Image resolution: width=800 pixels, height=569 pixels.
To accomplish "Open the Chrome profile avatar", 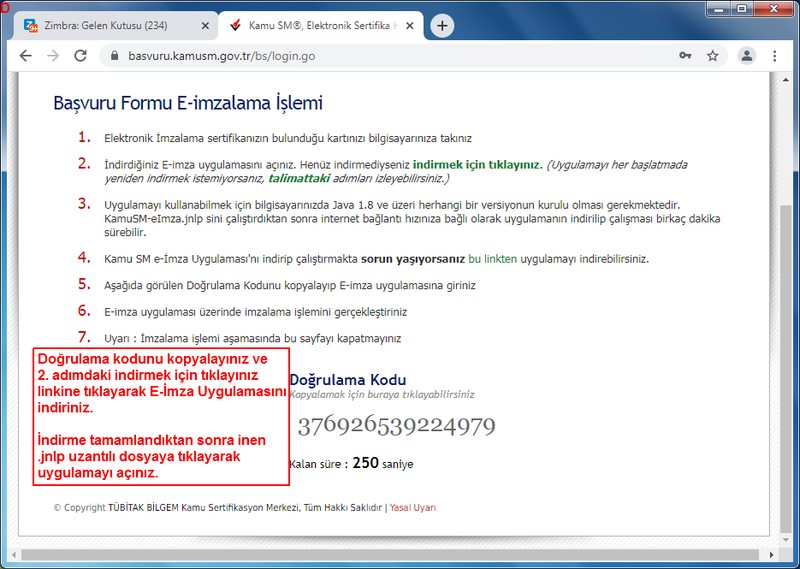I will point(746,56).
